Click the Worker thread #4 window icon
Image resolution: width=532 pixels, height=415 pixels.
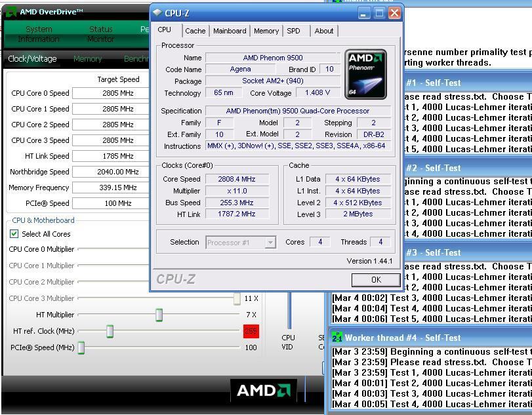[337, 338]
